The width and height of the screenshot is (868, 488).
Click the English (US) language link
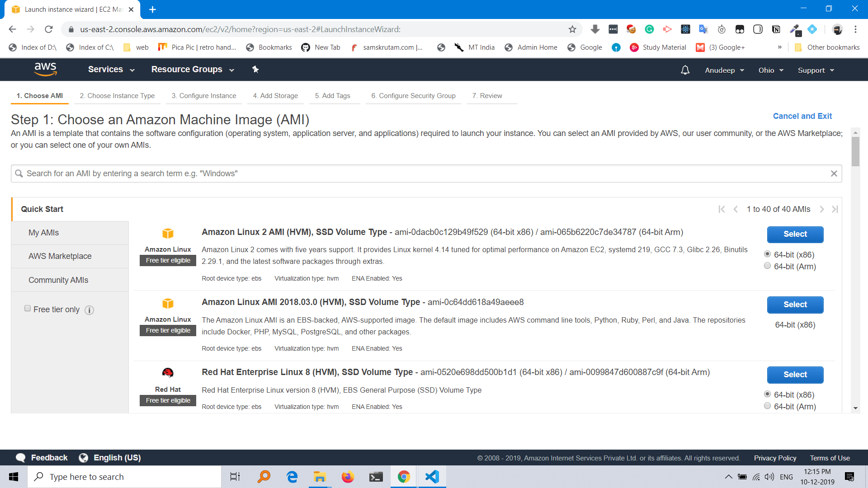coord(117,458)
